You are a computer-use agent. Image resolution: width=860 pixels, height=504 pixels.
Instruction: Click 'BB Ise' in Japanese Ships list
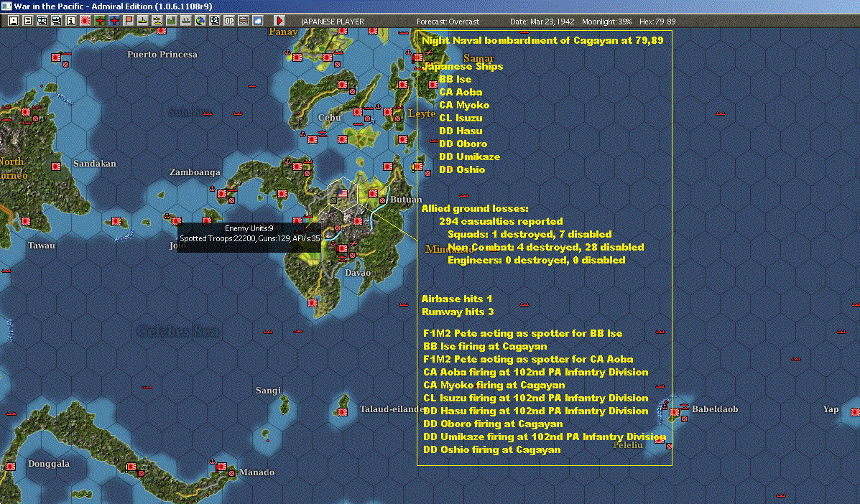coord(456,79)
